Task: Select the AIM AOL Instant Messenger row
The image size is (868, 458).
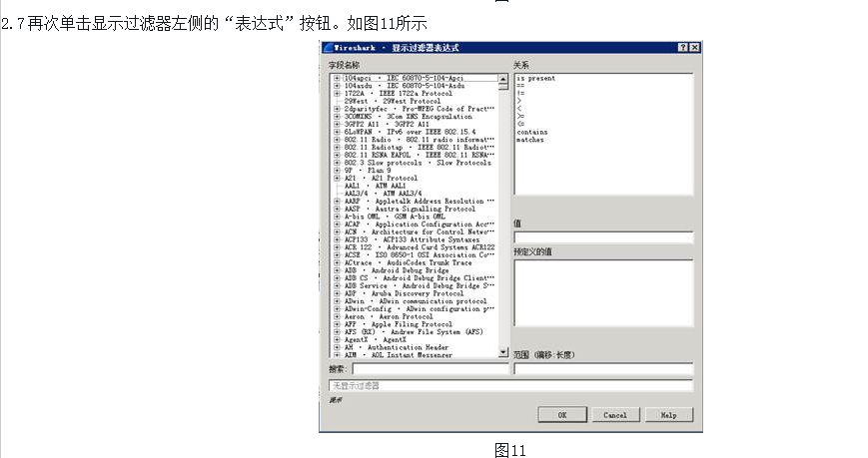Action: coord(398,355)
